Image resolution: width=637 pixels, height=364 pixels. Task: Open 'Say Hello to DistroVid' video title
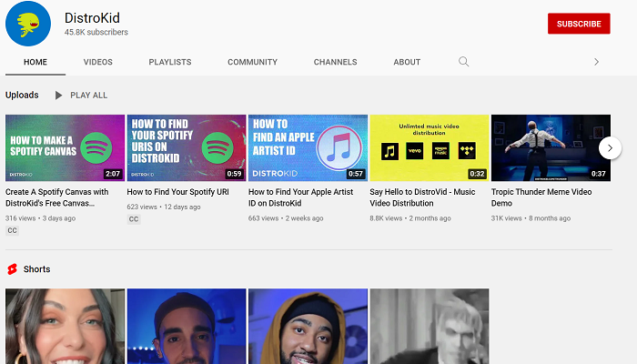[x=422, y=197]
